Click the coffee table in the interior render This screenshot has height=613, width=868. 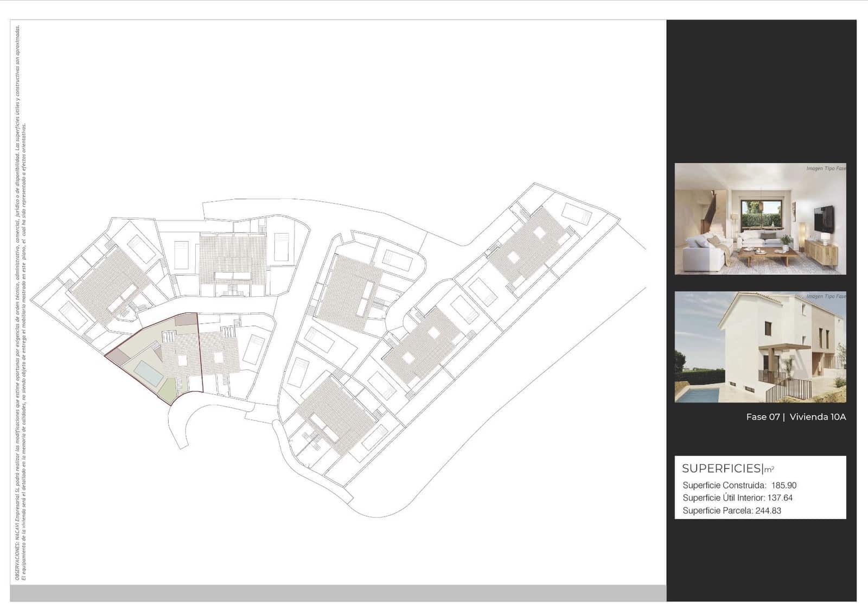tap(765, 254)
